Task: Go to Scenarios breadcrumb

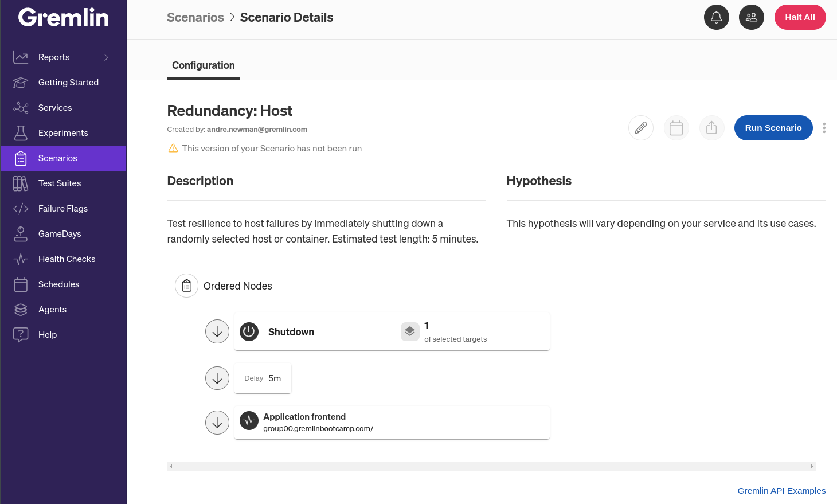Action: pos(195,17)
